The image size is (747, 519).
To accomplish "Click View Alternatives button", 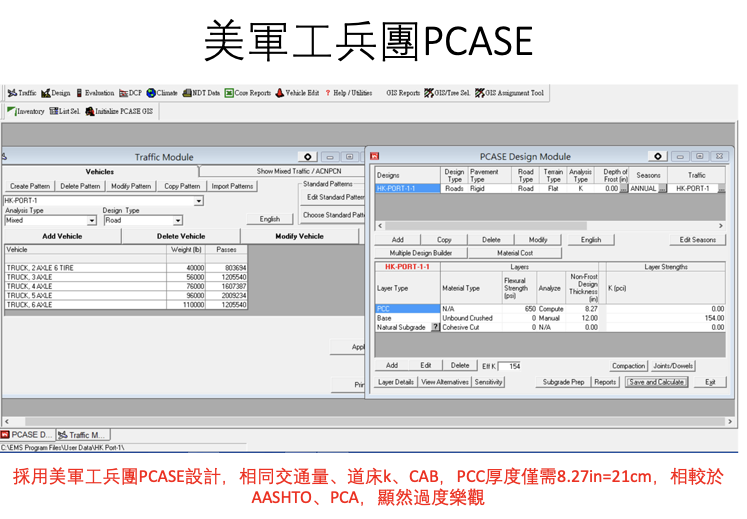I will click(x=445, y=382).
